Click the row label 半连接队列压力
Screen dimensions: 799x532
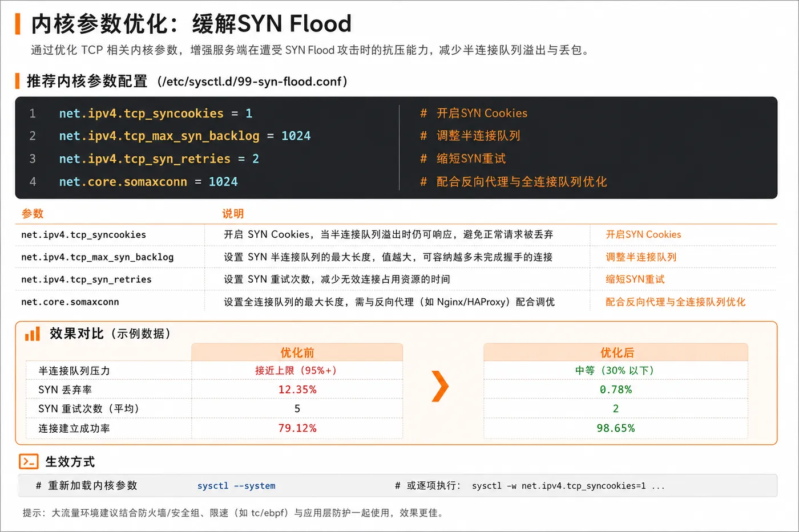point(74,371)
